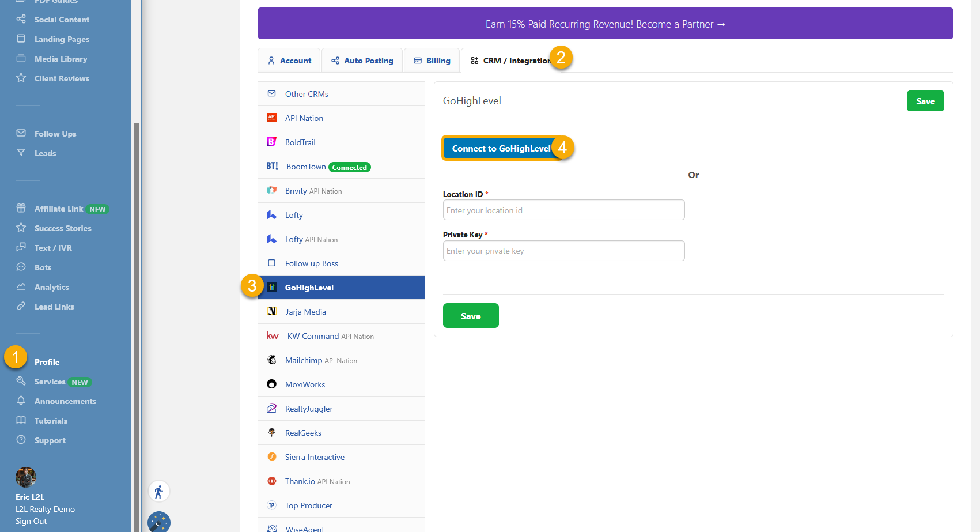Choose RealtyJuggler from CRM list

tap(341, 409)
